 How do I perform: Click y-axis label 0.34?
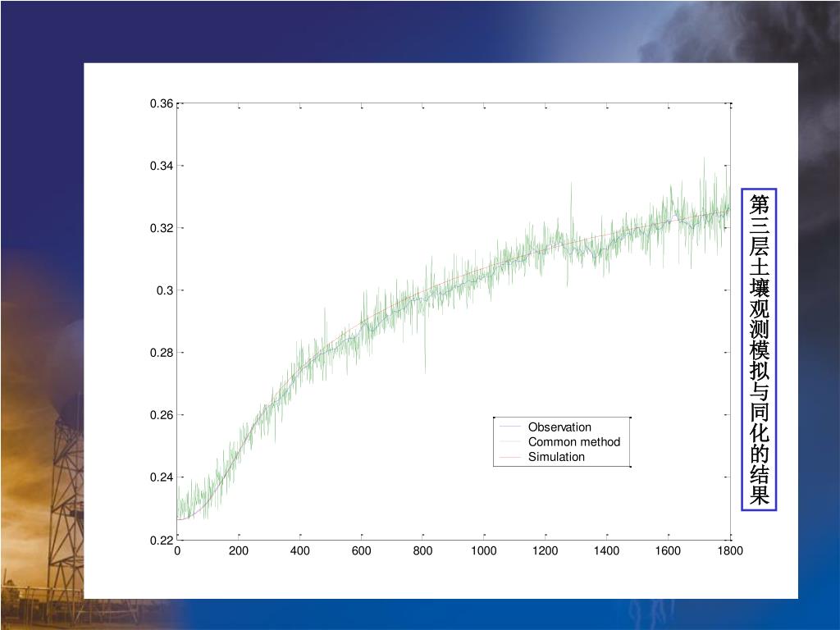pos(162,166)
